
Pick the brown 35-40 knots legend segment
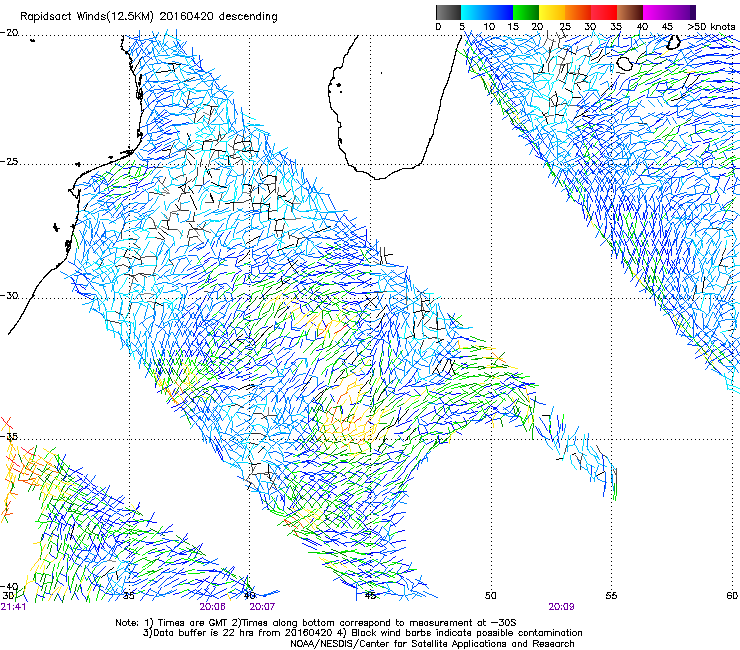[x=630, y=12]
